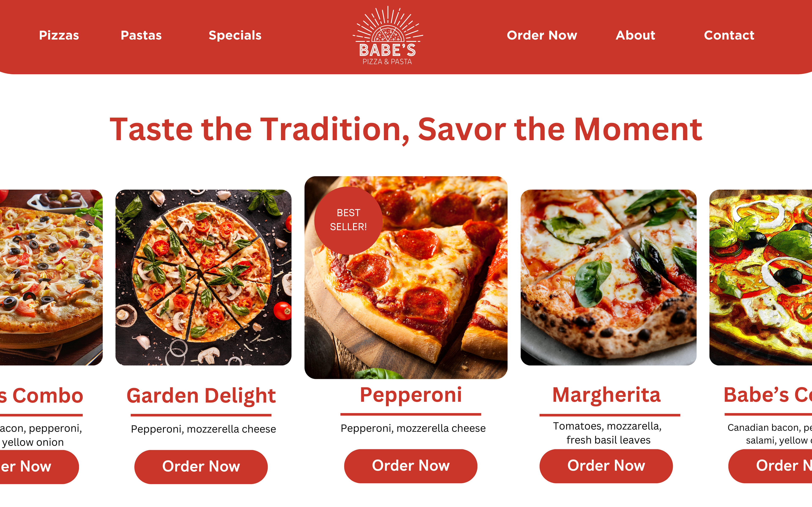The height and width of the screenshot is (507, 812).
Task: Click the Best Seller badge
Action: [348, 220]
